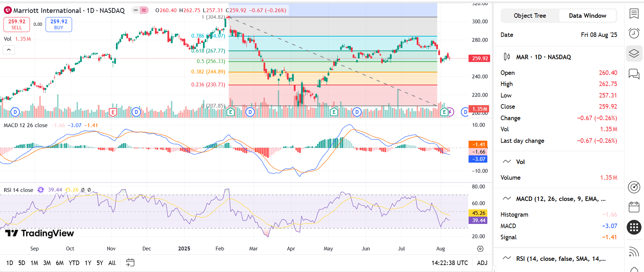
Task: Toggle the grey dash indicator pill
Action: [x=136, y=10]
